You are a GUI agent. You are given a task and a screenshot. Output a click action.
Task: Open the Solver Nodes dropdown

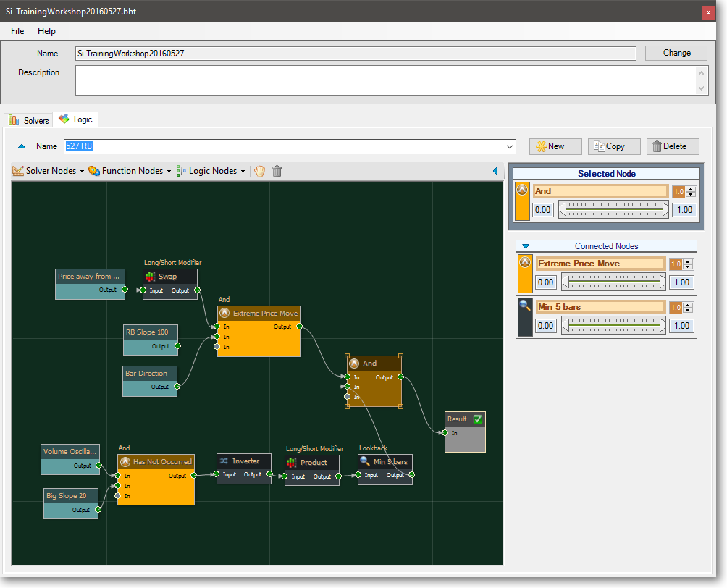coord(48,171)
